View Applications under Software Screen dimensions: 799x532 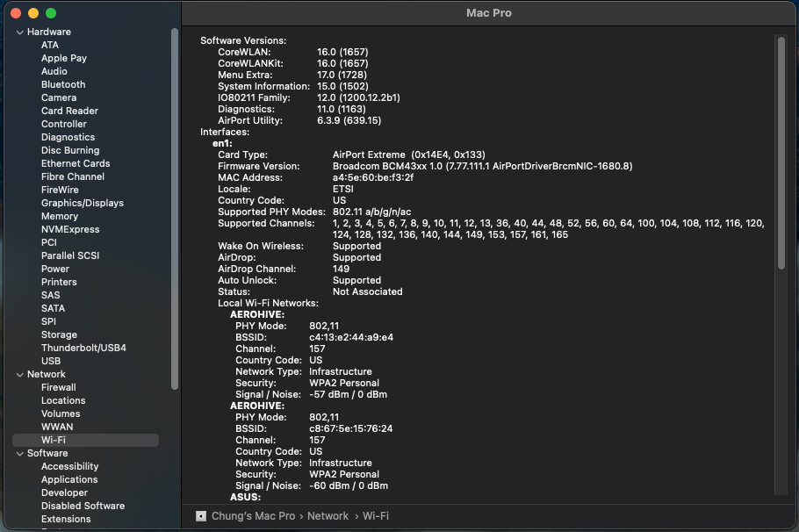69,479
